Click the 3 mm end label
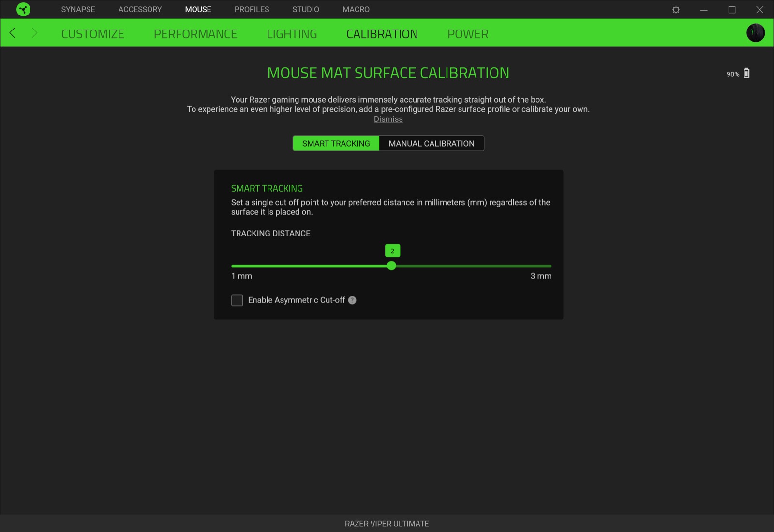 tap(541, 276)
